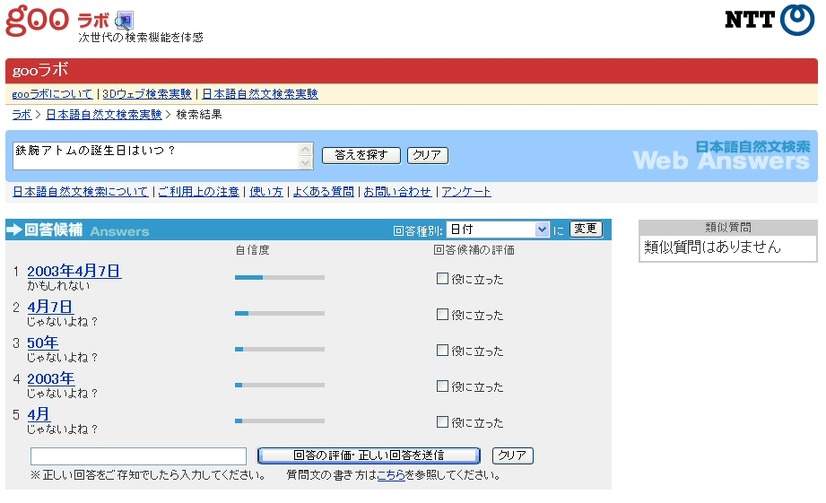The height and width of the screenshot is (503, 826).
Task: Open 3Dウェブ検索実験 menu link
Action: point(147,94)
